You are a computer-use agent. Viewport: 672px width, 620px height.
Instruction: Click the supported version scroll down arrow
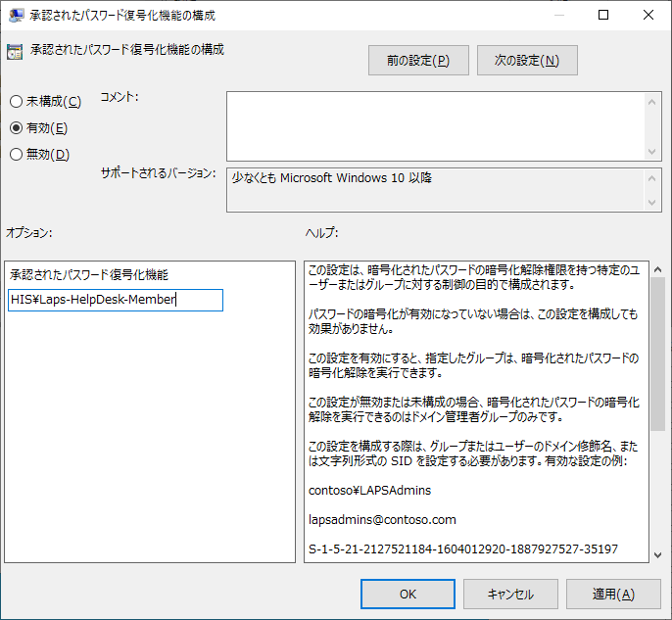pyautogui.click(x=653, y=203)
